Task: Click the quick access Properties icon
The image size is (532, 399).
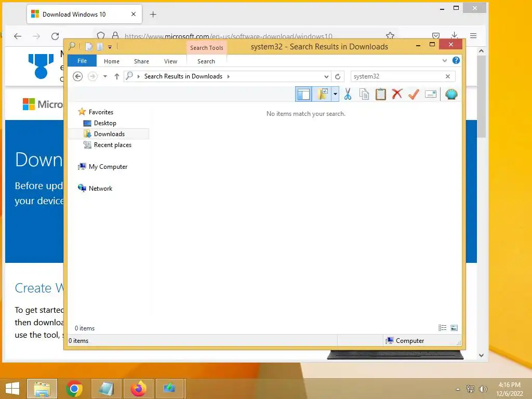Action: 89,47
